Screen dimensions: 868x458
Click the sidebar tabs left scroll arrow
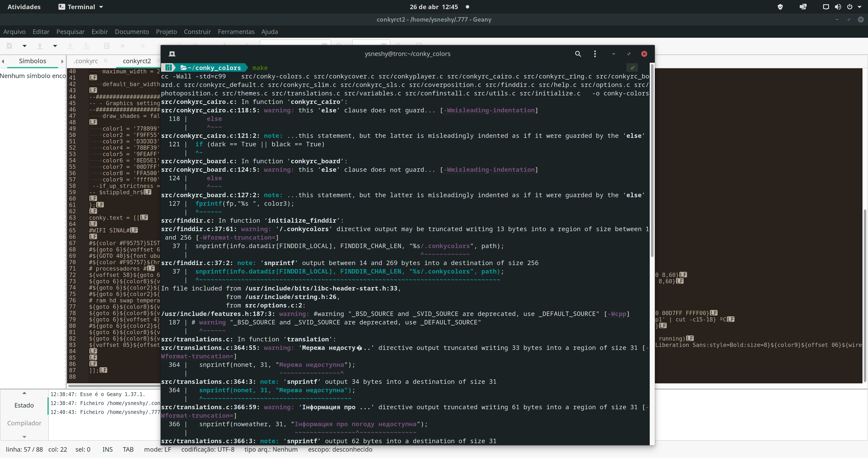pyautogui.click(x=3, y=61)
